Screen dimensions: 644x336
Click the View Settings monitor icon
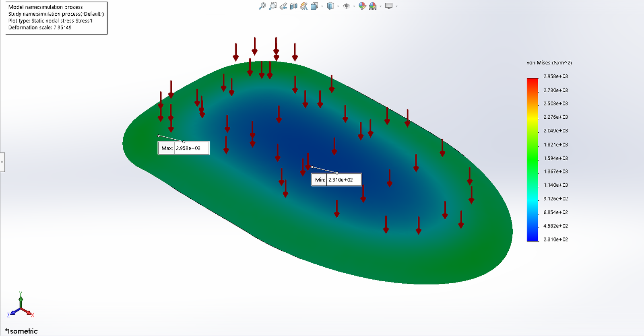pyautogui.click(x=389, y=6)
